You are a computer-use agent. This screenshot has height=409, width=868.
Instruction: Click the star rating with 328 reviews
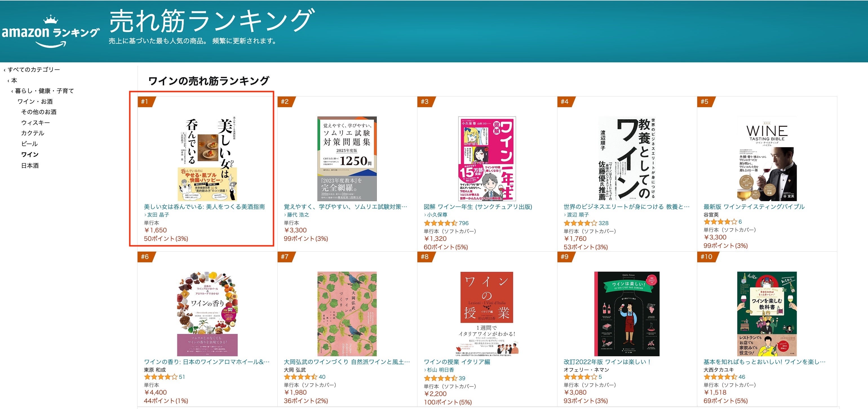point(580,223)
